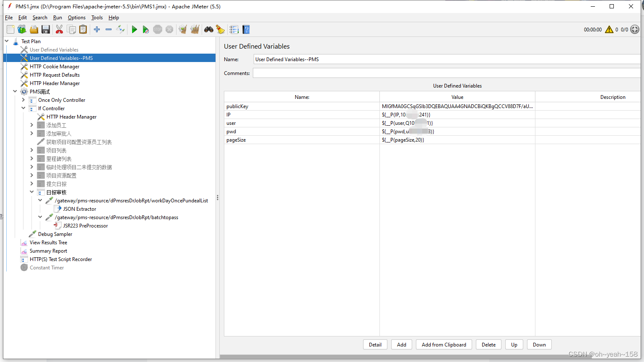Image resolution: width=644 pixels, height=362 pixels.
Task: Collapse the Test Plan root node
Action: (7, 41)
